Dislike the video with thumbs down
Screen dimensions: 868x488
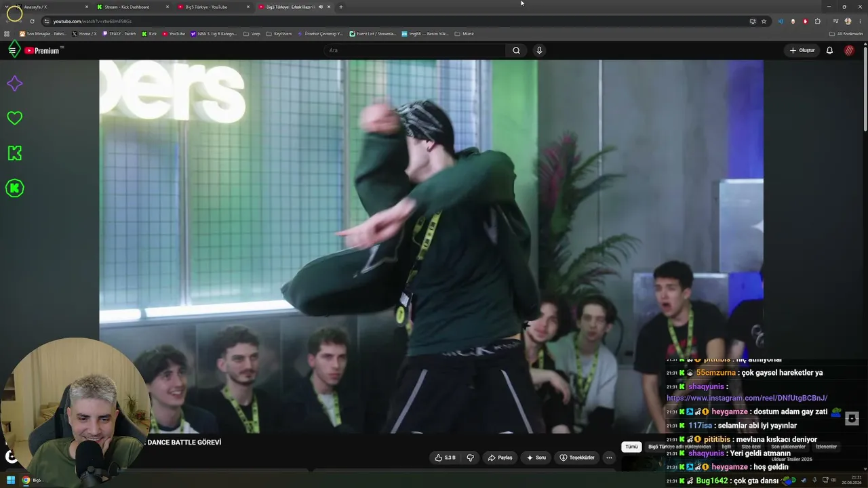[x=470, y=457]
